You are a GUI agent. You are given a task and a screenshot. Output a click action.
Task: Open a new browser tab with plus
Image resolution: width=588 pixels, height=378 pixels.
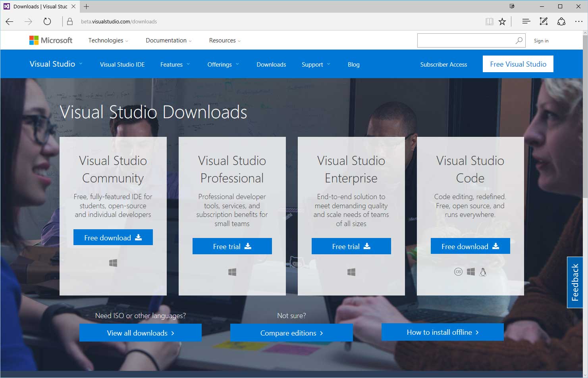86,6
